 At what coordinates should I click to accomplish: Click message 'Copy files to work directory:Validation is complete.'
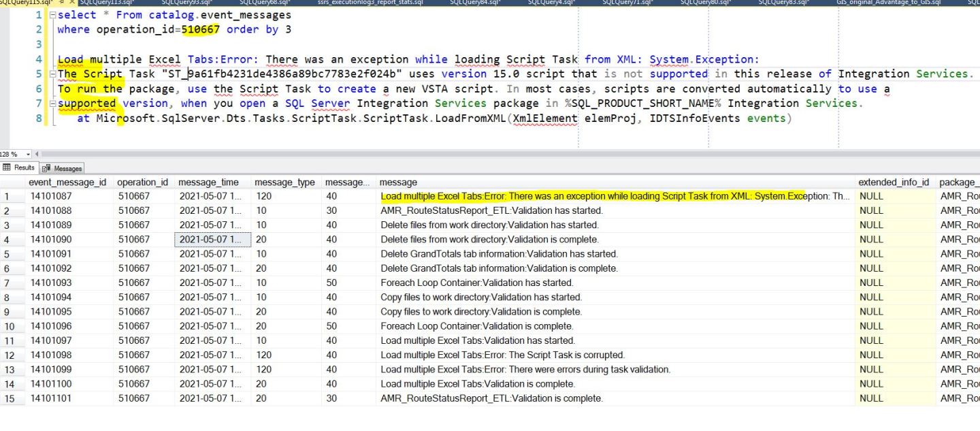tap(481, 312)
